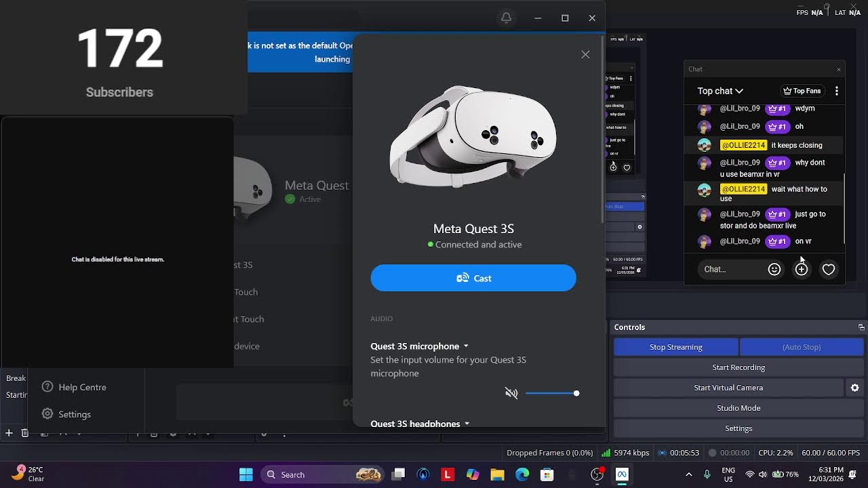The image size is (868, 488).
Task: Open the Lenovo L app in taskbar
Action: [x=448, y=474]
